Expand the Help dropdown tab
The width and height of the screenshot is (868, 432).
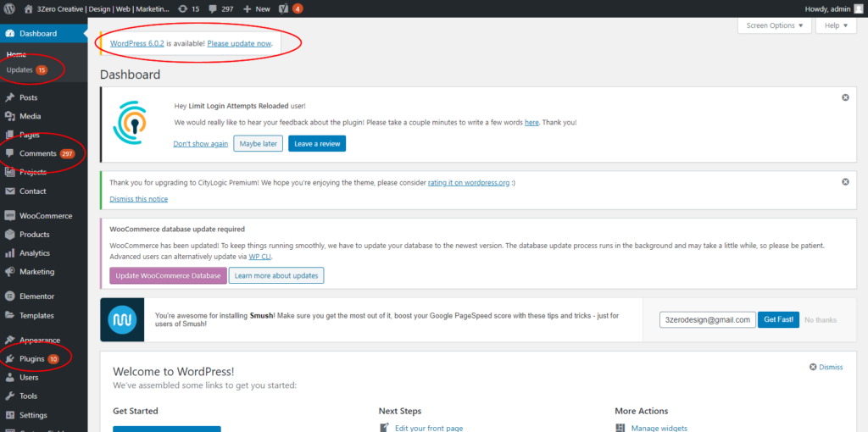tap(836, 25)
